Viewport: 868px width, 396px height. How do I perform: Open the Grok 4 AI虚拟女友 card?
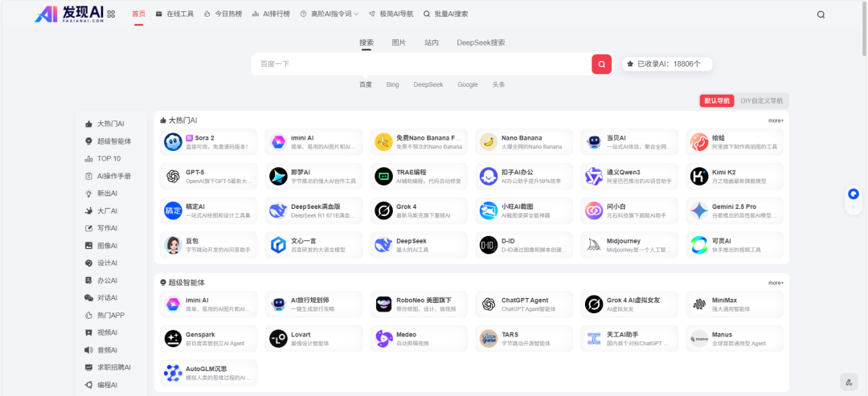click(629, 304)
